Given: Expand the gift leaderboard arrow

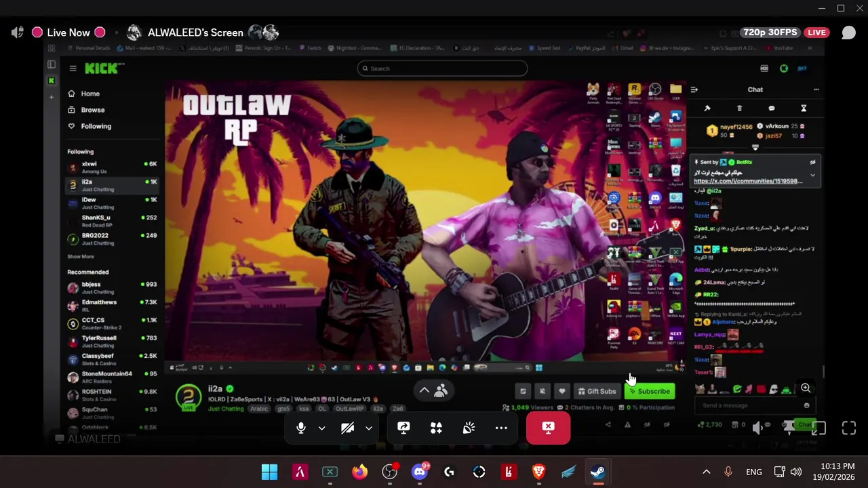Looking at the screenshot, I should [755, 147].
